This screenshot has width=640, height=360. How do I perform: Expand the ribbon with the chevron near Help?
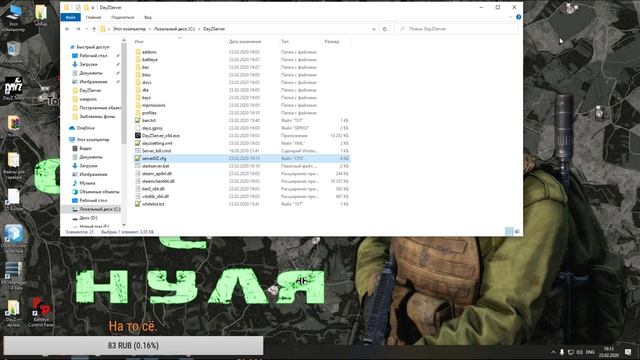pos(510,17)
